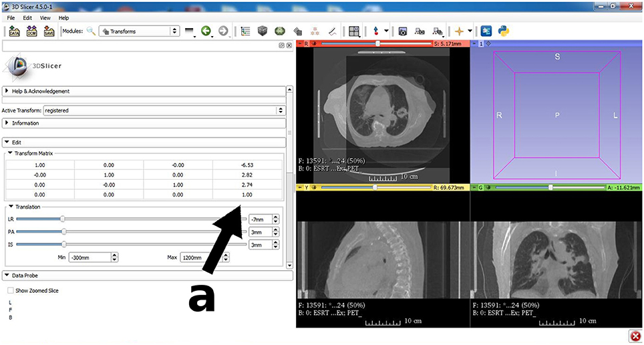Expand the Information section
This screenshot has width=644, height=345.
point(144,123)
